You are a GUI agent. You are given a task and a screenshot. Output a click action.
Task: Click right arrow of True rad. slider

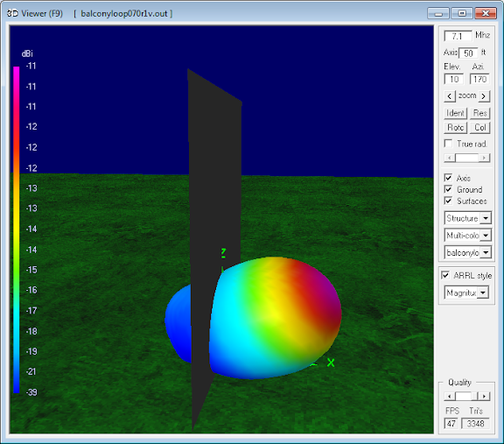pos(484,158)
